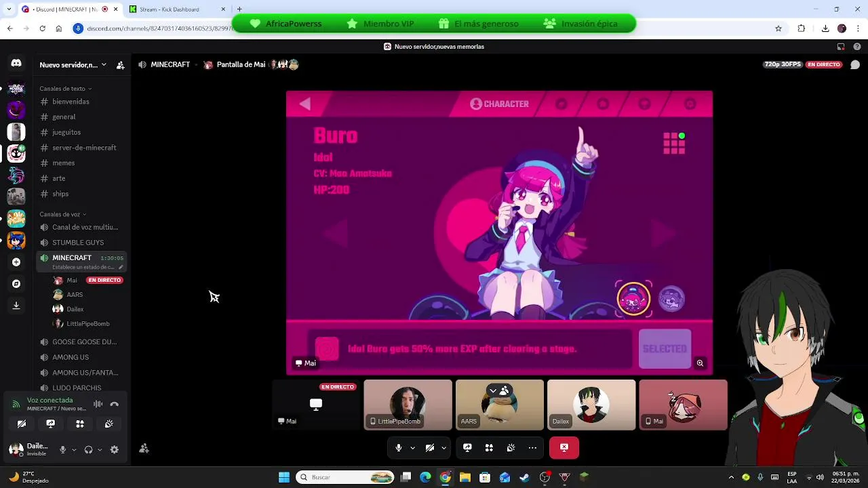Image resolution: width=868 pixels, height=488 pixels.
Task: Open soundboard icon in bottom call controls
Action: click(x=511, y=447)
